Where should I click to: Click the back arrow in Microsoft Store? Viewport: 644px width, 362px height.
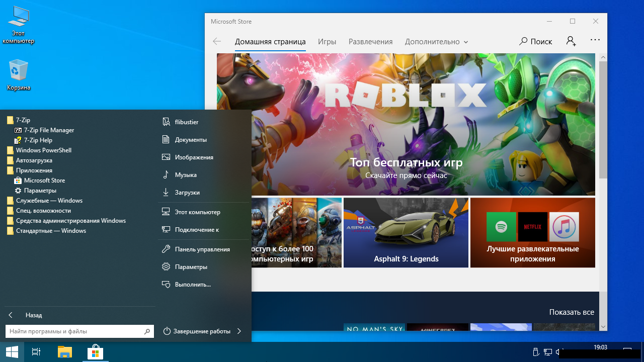[217, 42]
